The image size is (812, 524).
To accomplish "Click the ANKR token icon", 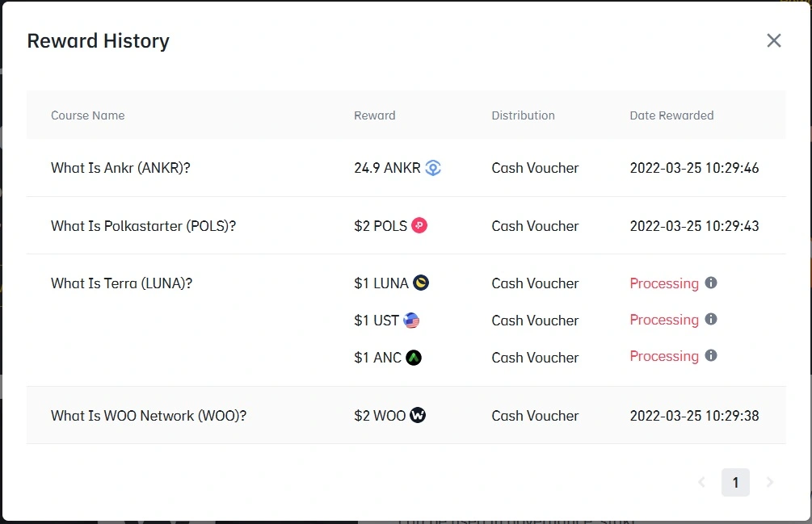I will (433, 168).
